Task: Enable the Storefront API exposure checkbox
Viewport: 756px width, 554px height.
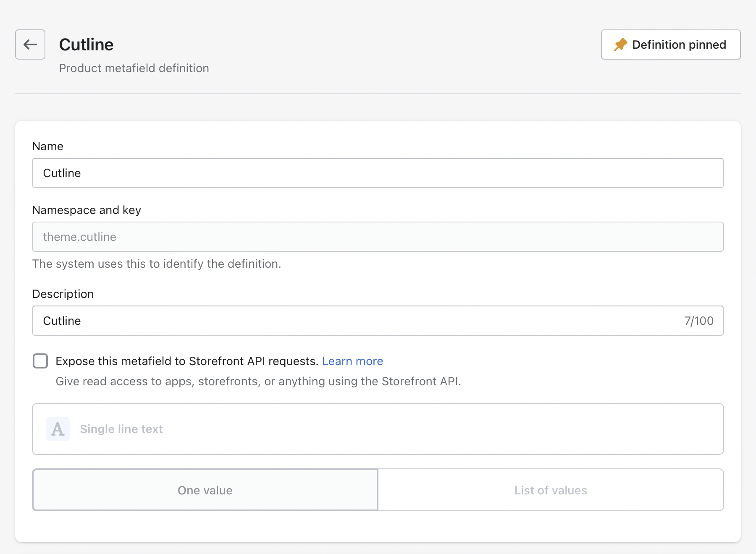Action: (x=40, y=361)
